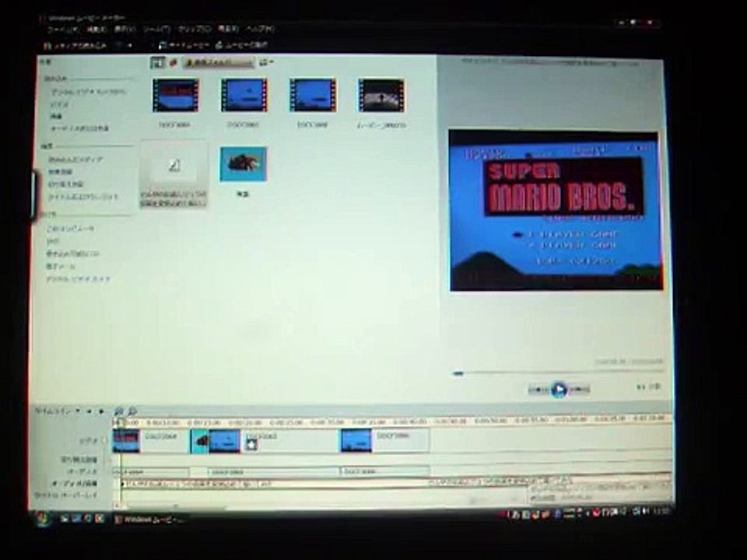Image resolution: width=747 pixels, height=560 pixels.
Task: Open Effects (特殊効果) under Edit tasks
Action: coord(60,172)
